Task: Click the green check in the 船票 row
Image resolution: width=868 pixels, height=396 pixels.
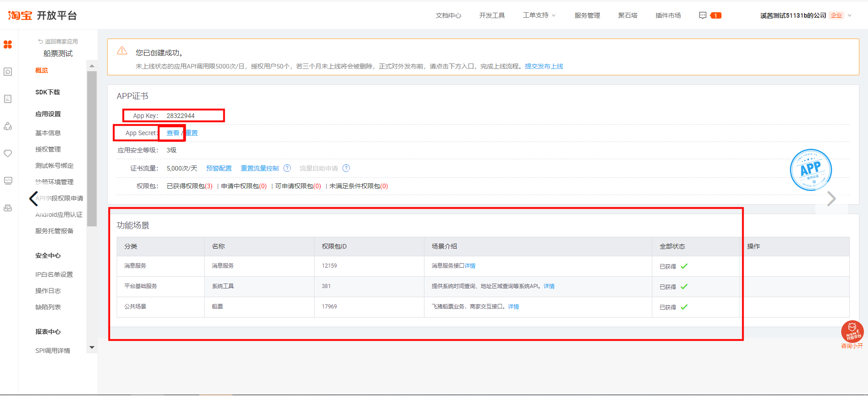Action: [x=684, y=307]
